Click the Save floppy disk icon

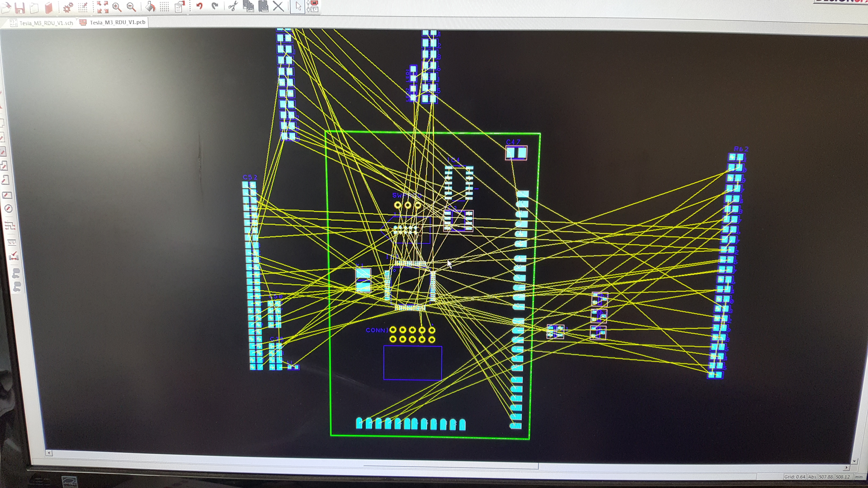(20, 7)
